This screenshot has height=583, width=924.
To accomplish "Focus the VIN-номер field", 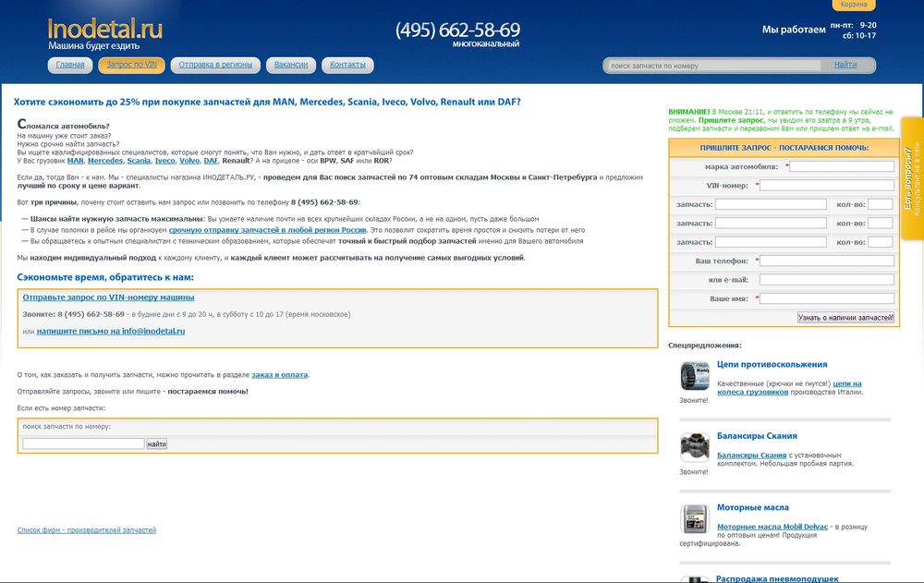I will tap(827, 186).
